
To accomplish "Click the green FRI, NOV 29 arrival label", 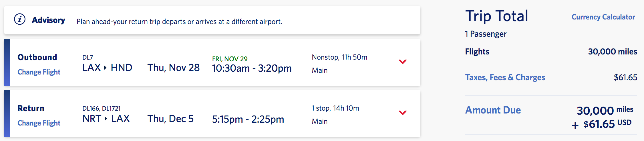I will tap(230, 59).
